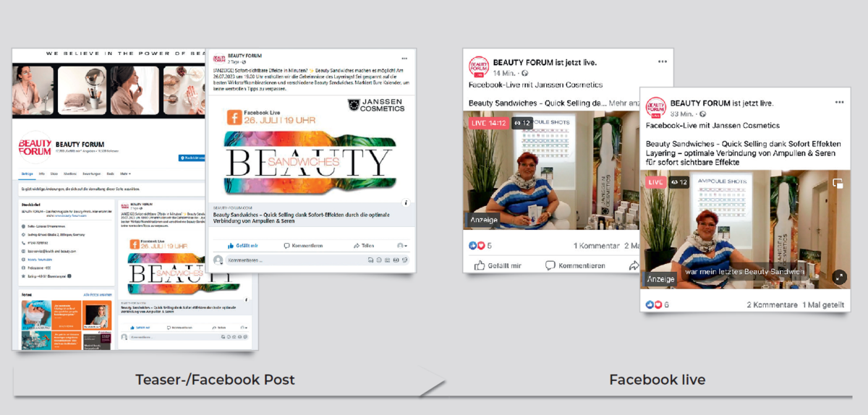The height and width of the screenshot is (415, 868).
Task: Select the Beiträge page tab
Action: pyautogui.click(x=27, y=174)
